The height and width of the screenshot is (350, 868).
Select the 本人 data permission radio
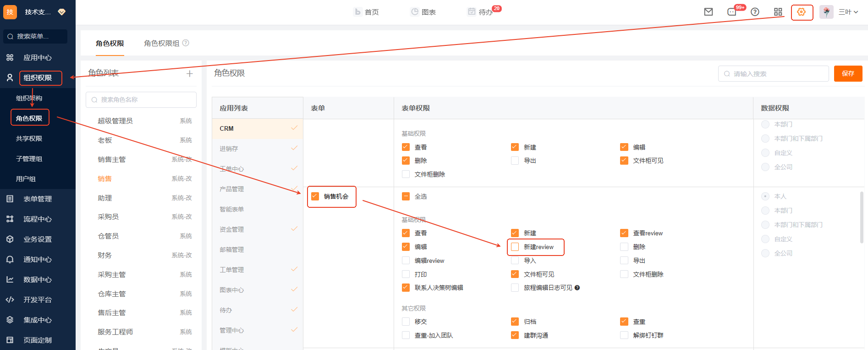[x=765, y=196]
